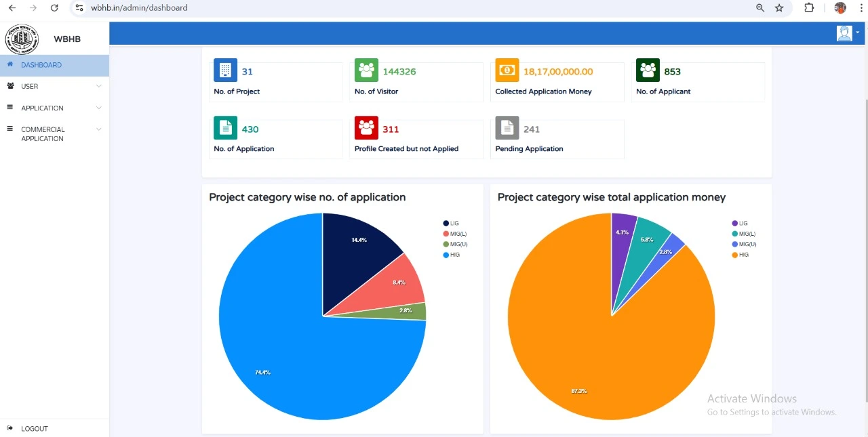Click the Commercial Application list icon
This screenshot has width=868, height=437.
point(10,129)
